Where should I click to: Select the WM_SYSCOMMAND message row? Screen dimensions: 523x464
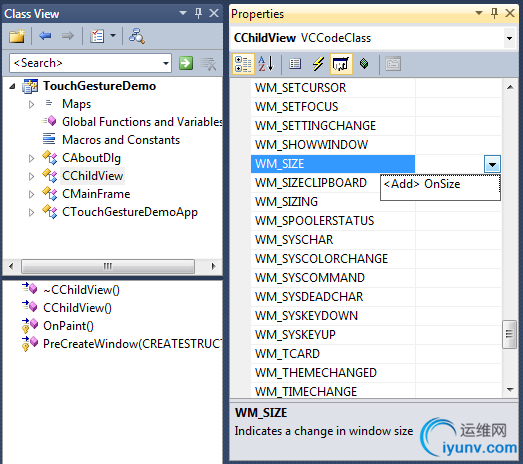(376, 278)
